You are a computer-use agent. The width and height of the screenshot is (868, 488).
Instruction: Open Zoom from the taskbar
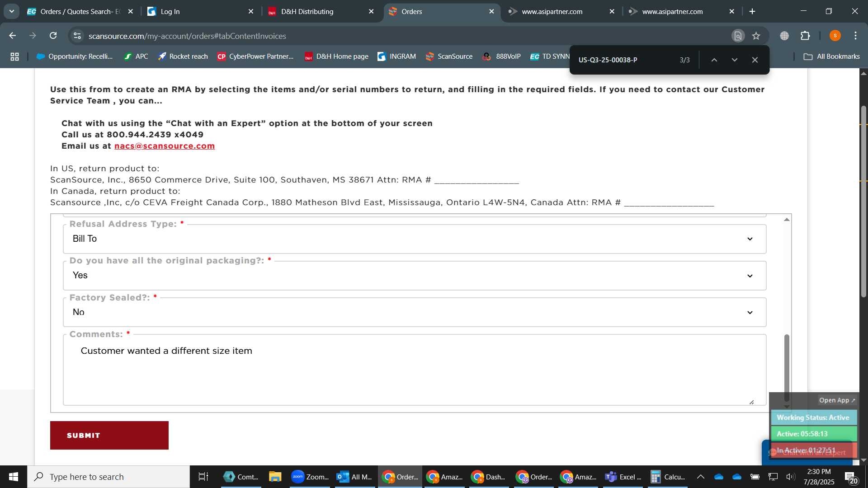[x=310, y=477]
